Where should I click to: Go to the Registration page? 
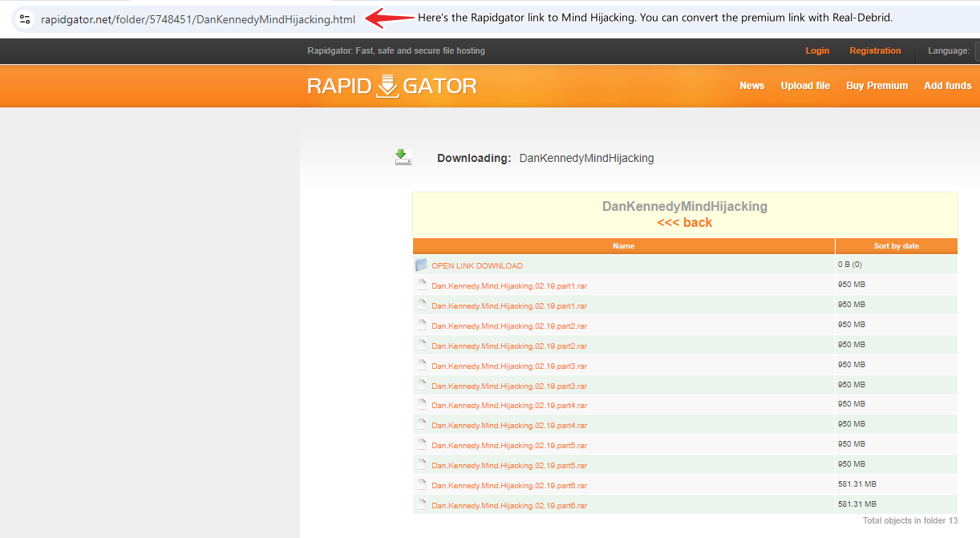[x=875, y=51]
